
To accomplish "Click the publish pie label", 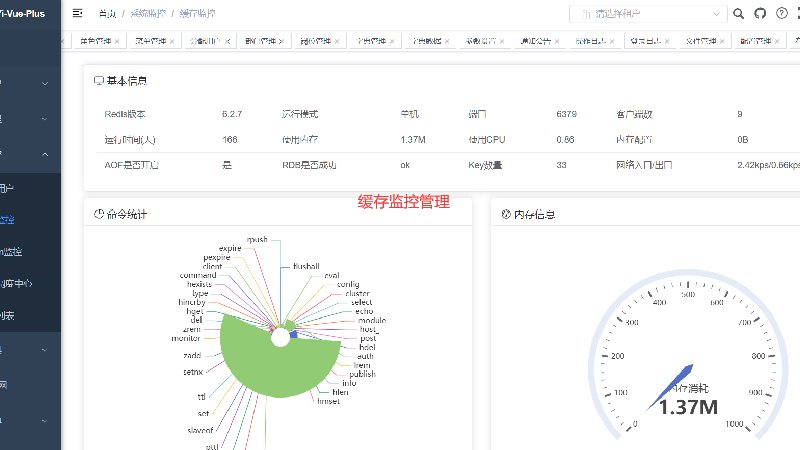I will 362,374.
